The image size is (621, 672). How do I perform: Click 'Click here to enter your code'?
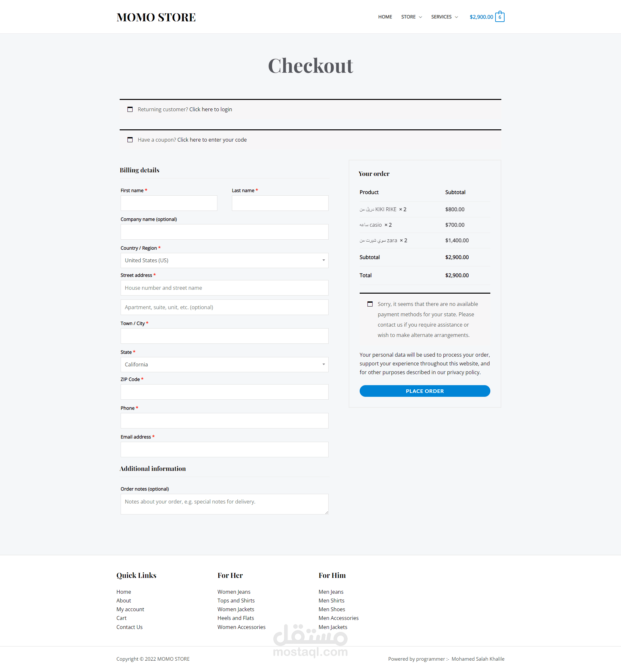[x=212, y=140]
